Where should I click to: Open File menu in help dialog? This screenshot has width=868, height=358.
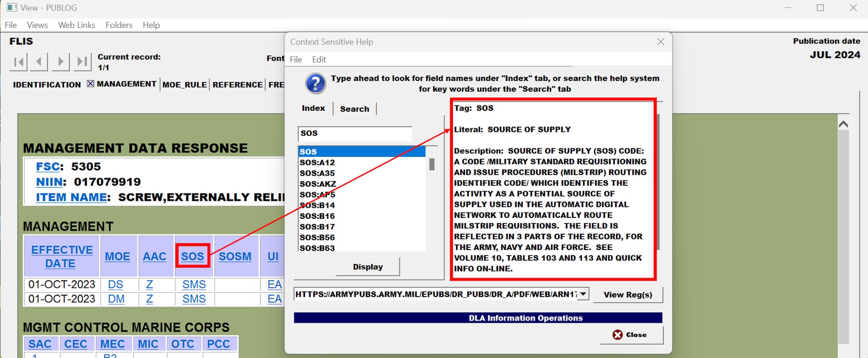coord(296,59)
